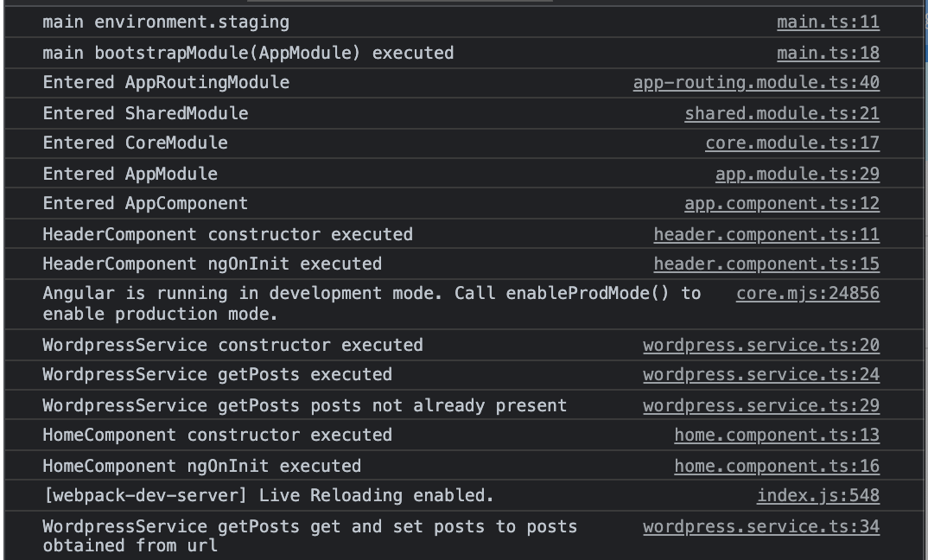Select the 'Live Reloading enabled' log message
Image resolution: width=928 pixels, height=560 pixels.
(269, 495)
